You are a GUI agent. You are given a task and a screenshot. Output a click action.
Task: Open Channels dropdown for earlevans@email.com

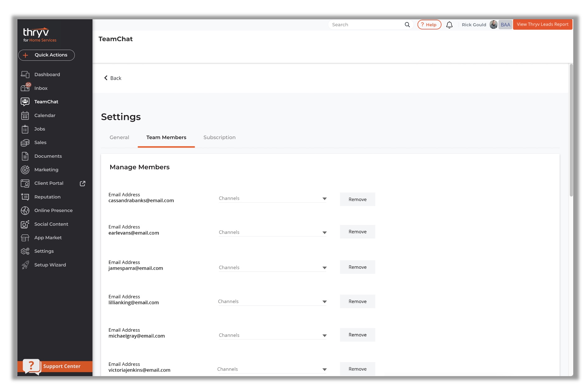tap(272, 232)
